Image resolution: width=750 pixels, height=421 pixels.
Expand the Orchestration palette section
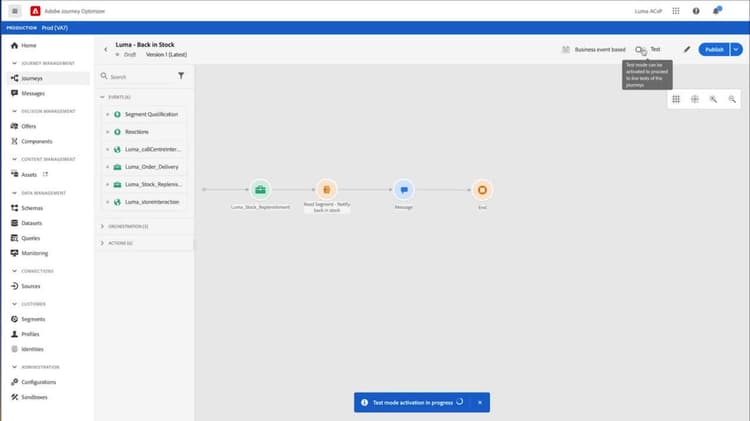(x=102, y=226)
